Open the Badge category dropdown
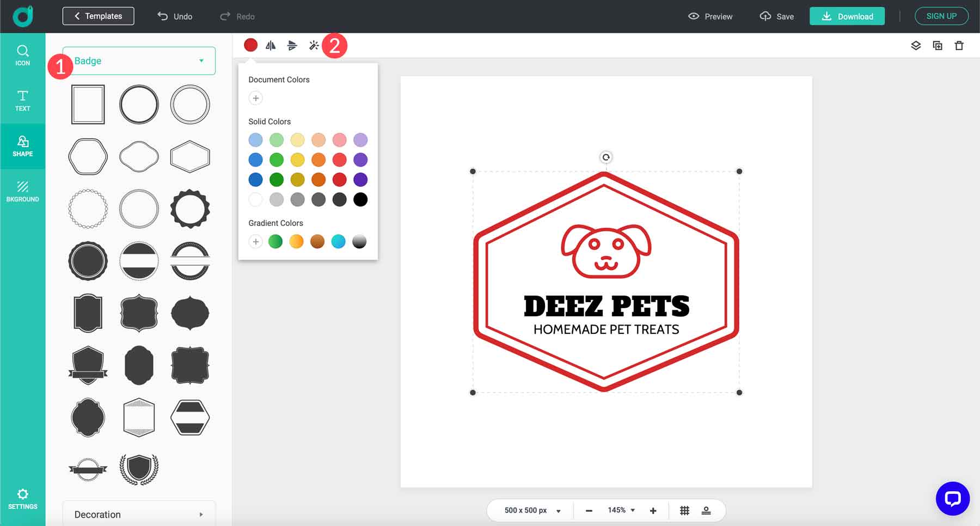This screenshot has height=526, width=980. 139,60
